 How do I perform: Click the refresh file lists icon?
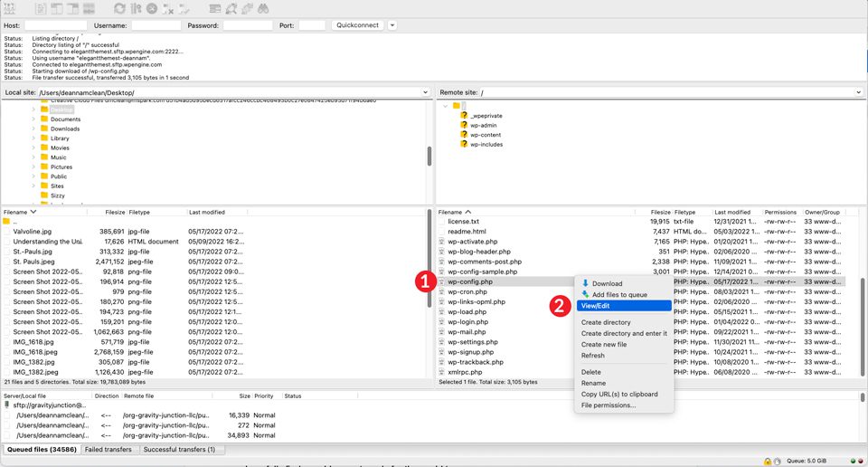tap(119, 8)
